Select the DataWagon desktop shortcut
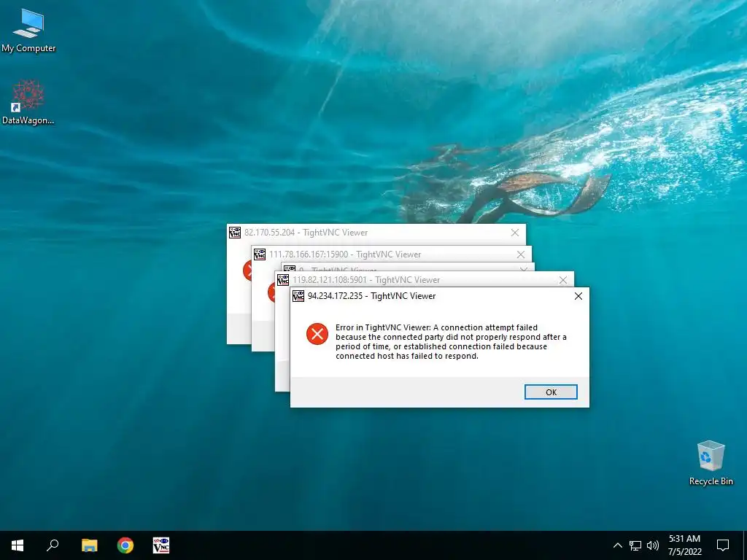747x560 pixels. pyautogui.click(x=28, y=102)
